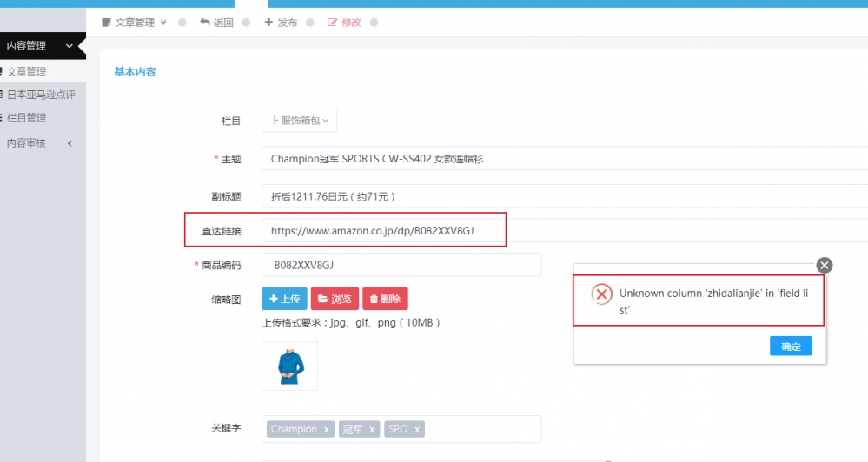Remove the 冠军 keyword tag

(372, 429)
